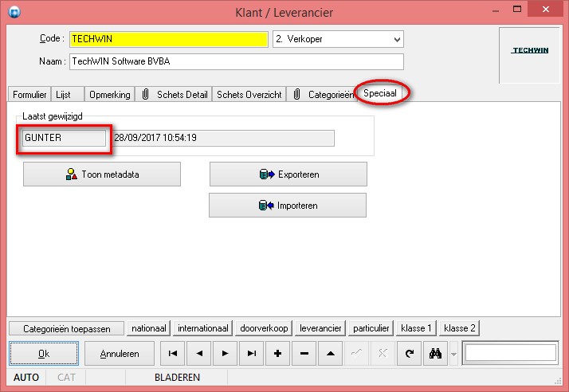569x392 pixels.
Task: Click the Importeren button
Action: click(288, 206)
